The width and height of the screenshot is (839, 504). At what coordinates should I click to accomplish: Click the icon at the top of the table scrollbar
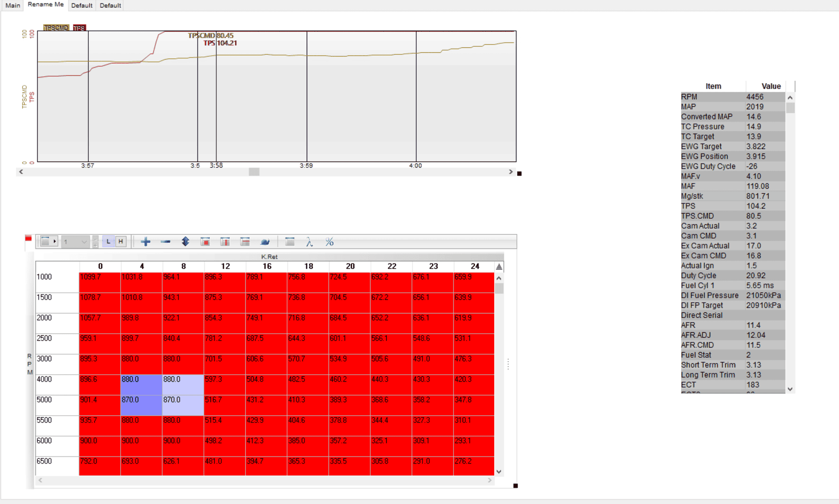[x=499, y=267]
